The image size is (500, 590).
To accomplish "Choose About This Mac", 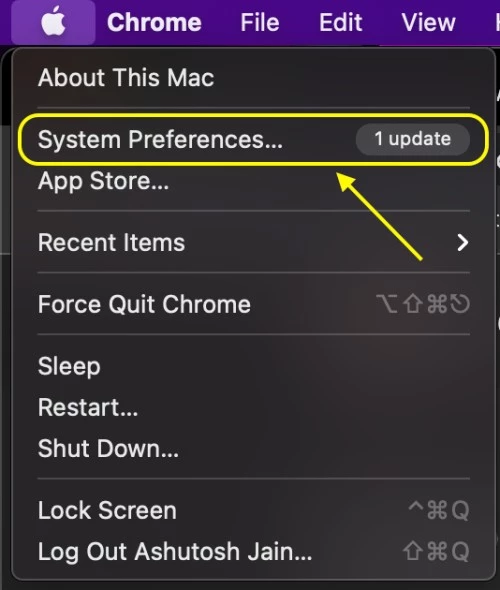I will point(254,78).
